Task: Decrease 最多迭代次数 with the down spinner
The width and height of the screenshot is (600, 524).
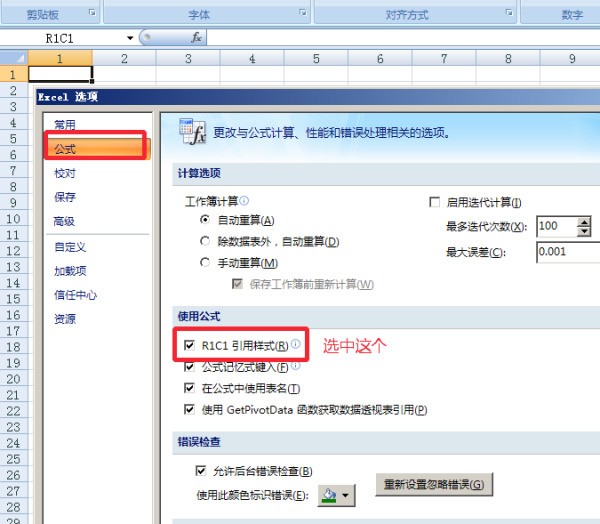Action: click(584, 231)
